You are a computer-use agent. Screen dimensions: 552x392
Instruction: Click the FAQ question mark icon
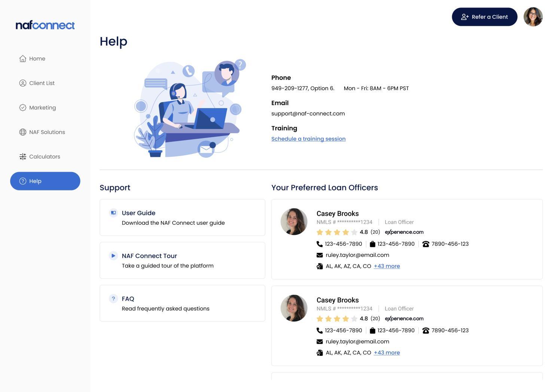pyautogui.click(x=113, y=298)
